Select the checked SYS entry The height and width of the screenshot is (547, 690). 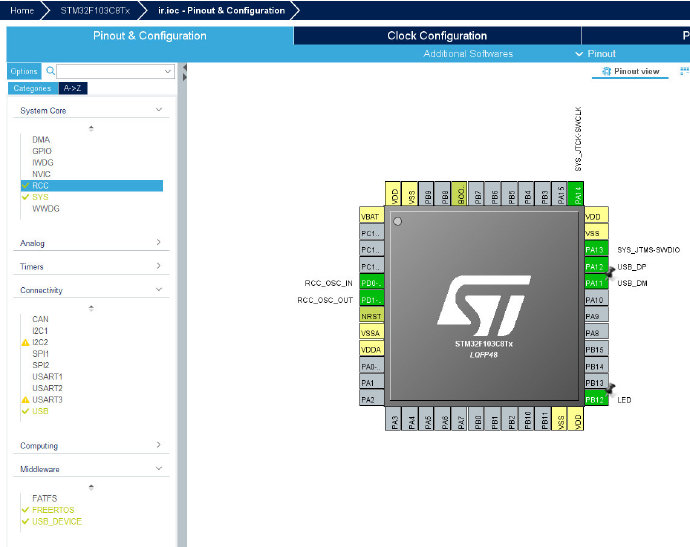[40, 197]
